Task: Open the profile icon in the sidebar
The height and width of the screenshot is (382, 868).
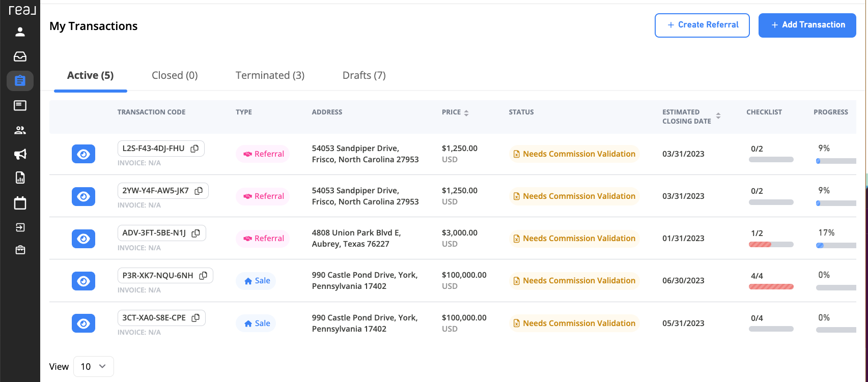Action: [x=20, y=32]
